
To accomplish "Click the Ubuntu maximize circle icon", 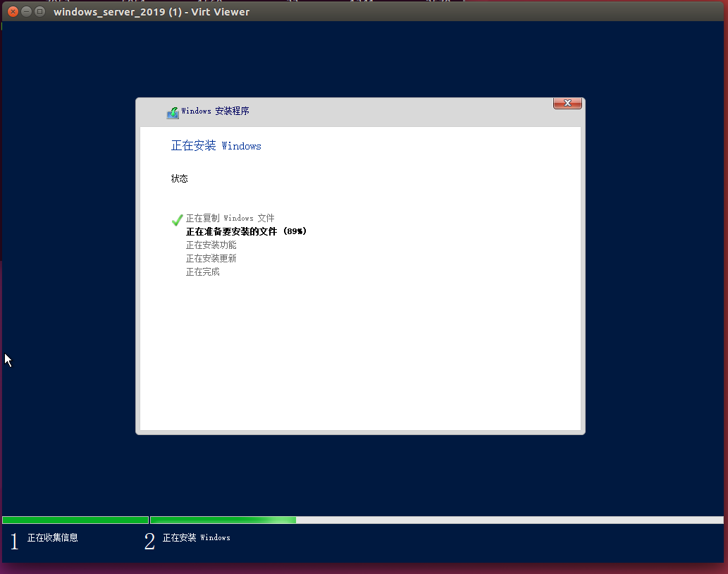I will click(x=39, y=11).
